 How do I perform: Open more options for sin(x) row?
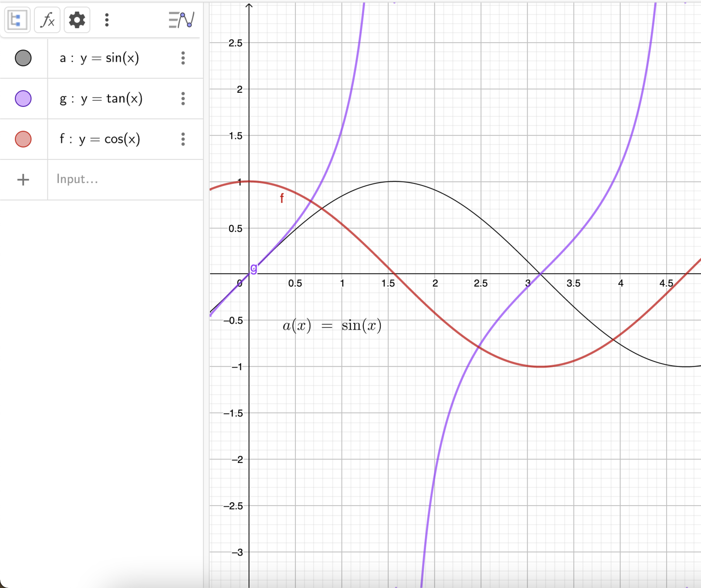[x=183, y=58]
